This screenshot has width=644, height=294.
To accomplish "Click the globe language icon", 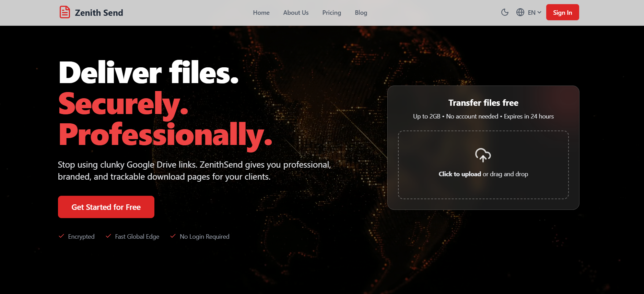I will pos(520,12).
